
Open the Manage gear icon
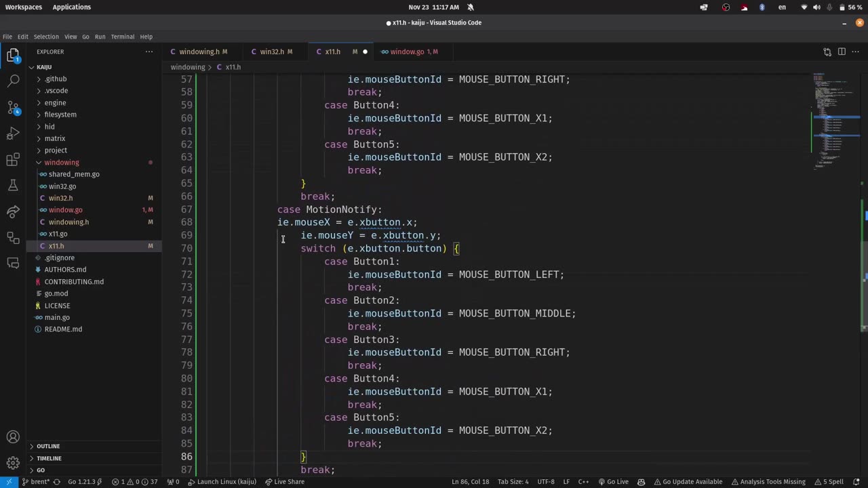tap(13, 463)
